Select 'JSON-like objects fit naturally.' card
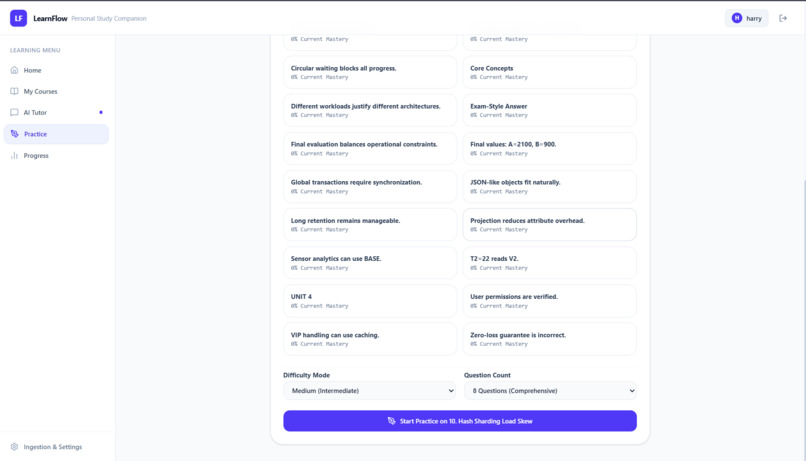 (549, 187)
